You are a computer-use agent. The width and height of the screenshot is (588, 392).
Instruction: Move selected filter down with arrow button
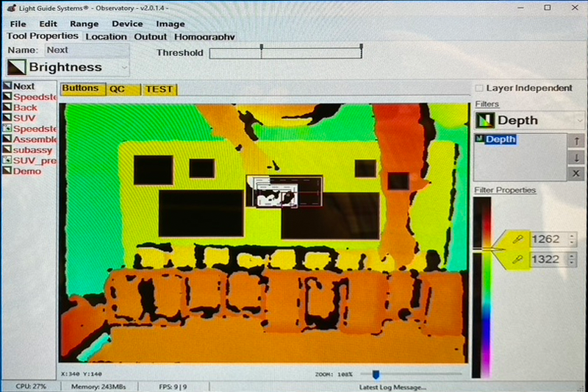(x=577, y=157)
